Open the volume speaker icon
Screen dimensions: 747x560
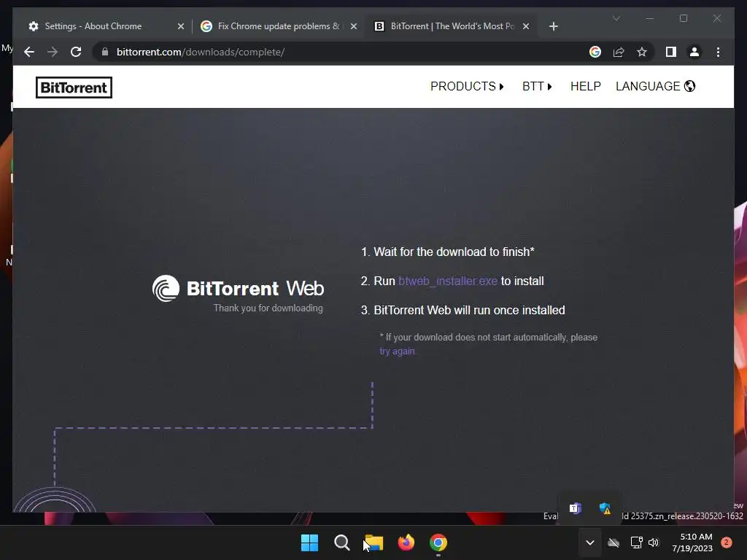click(654, 542)
